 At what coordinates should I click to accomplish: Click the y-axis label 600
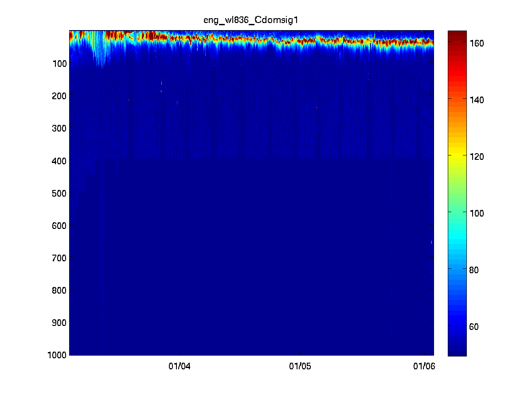[60, 225]
